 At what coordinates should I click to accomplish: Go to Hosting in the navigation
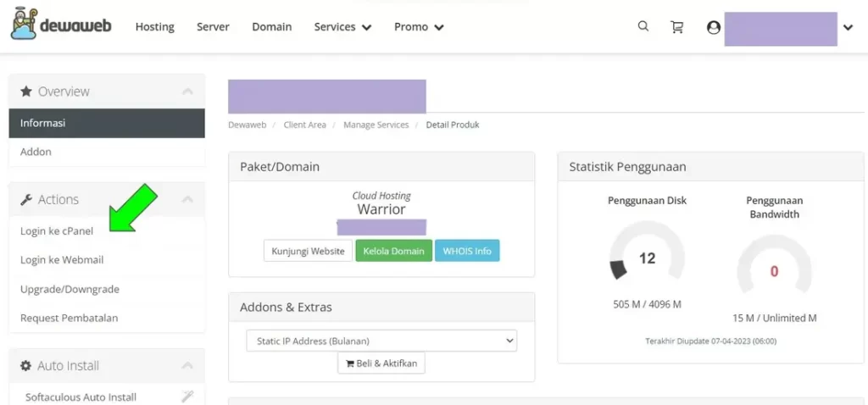pos(155,26)
